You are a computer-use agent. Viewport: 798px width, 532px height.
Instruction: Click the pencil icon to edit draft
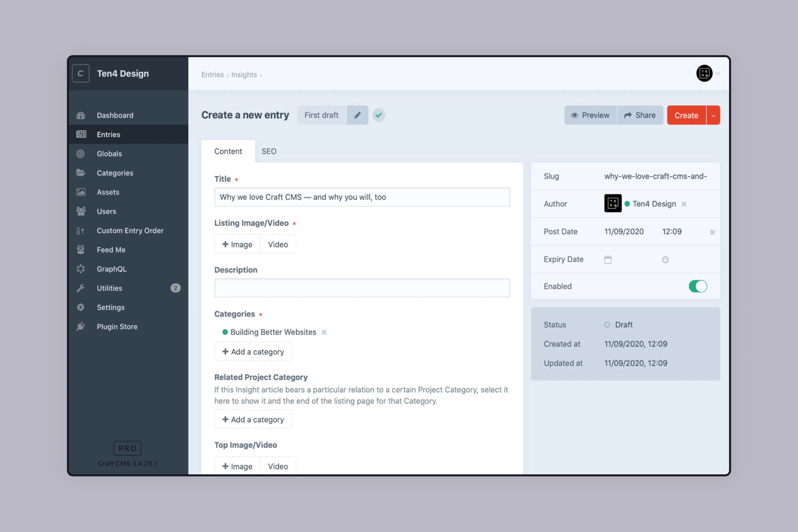357,115
